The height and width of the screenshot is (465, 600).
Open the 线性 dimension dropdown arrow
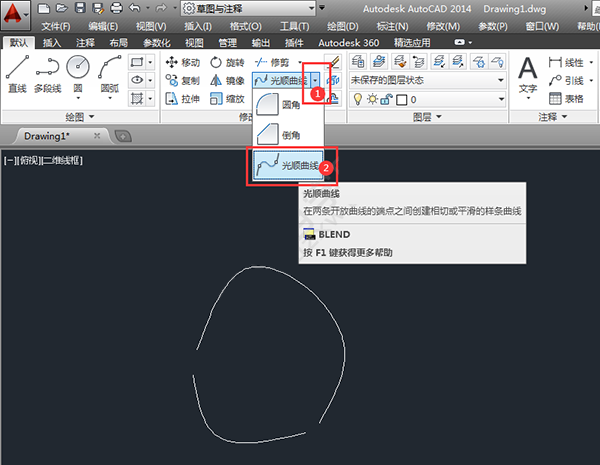[592, 62]
